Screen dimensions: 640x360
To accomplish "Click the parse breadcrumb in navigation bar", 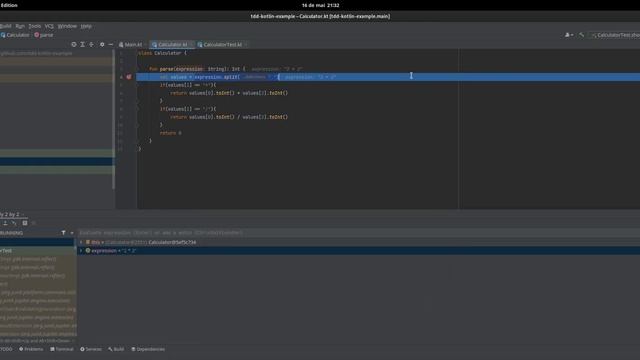I will (44, 35).
